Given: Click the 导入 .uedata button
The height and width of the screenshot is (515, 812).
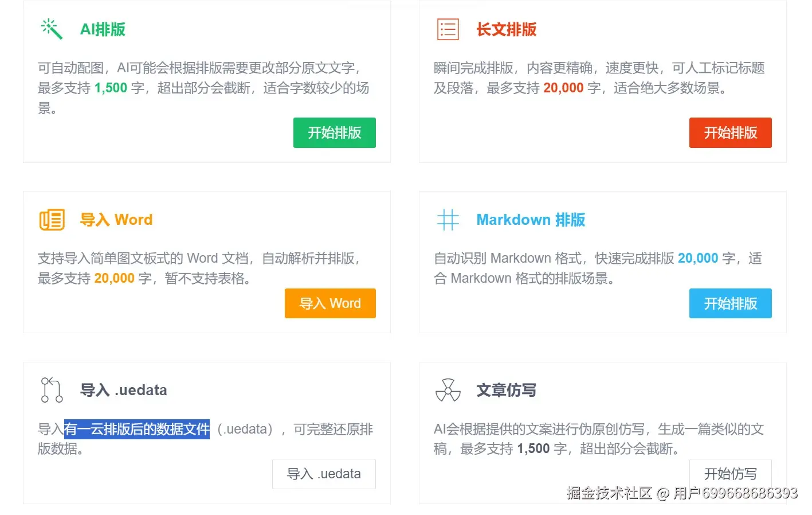Looking at the screenshot, I should [x=324, y=474].
